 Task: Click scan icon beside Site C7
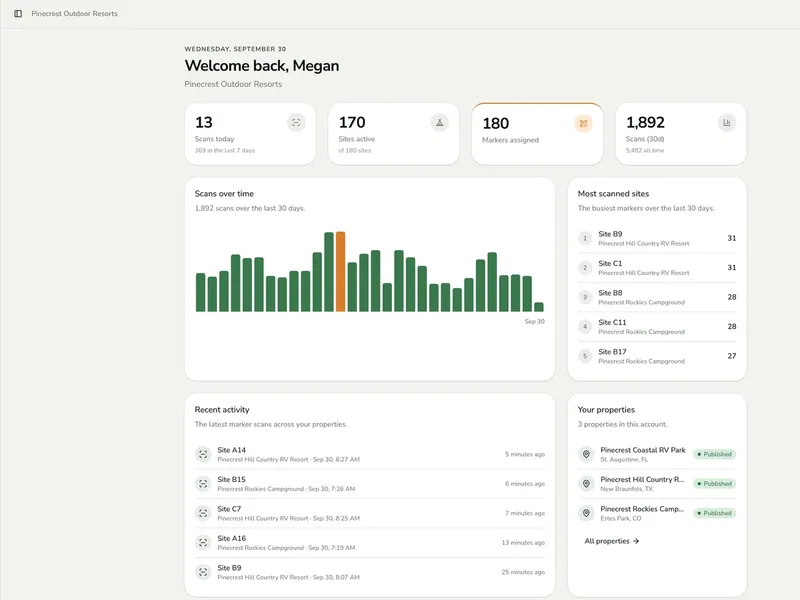(x=203, y=513)
